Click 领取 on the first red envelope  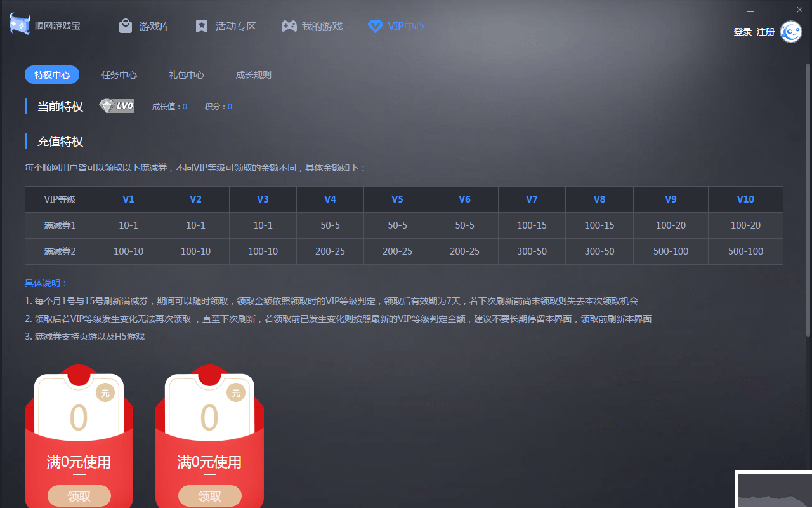click(79, 496)
